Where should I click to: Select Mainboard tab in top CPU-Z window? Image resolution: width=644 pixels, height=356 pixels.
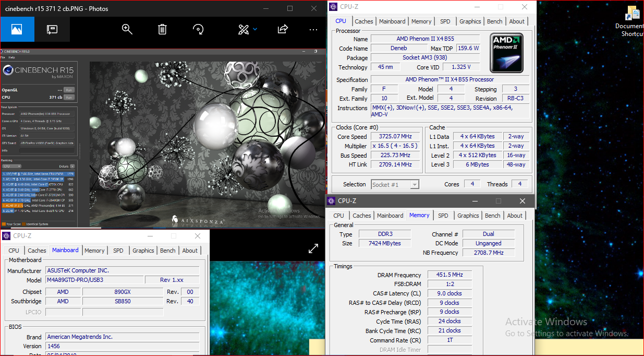pos(393,21)
